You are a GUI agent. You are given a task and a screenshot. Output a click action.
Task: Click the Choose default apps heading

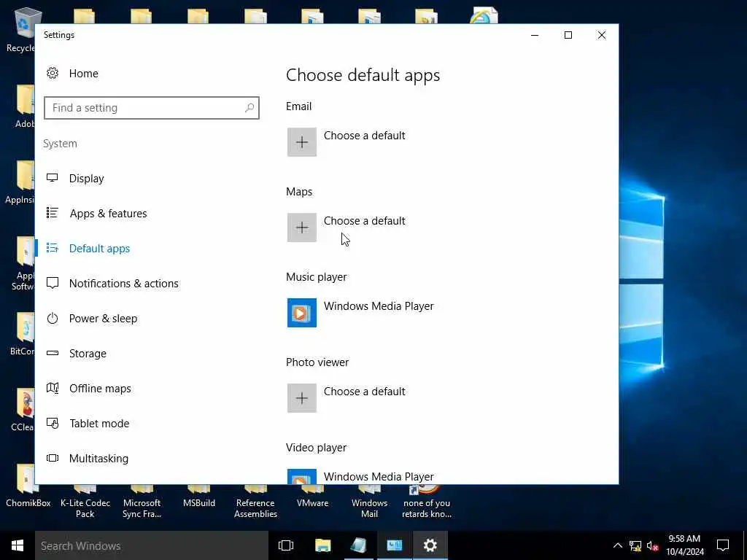(x=363, y=75)
